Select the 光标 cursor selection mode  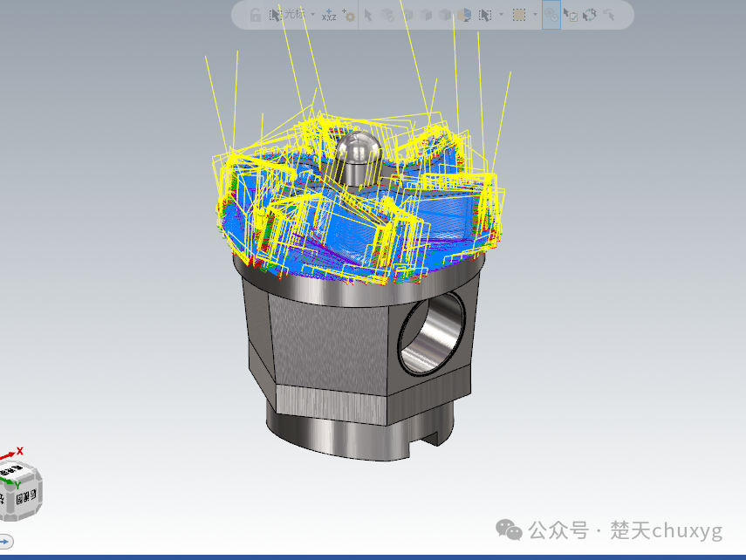coord(287,15)
